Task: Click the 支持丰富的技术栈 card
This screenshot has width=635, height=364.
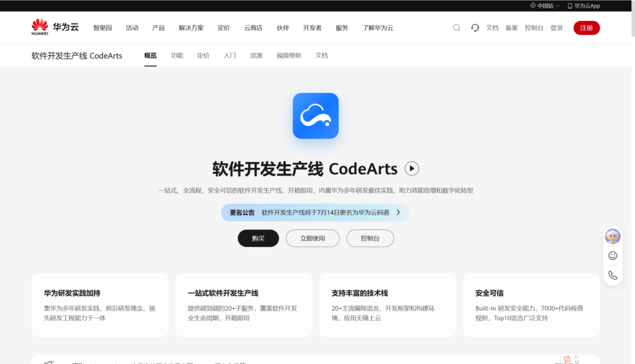Action: click(x=388, y=305)
